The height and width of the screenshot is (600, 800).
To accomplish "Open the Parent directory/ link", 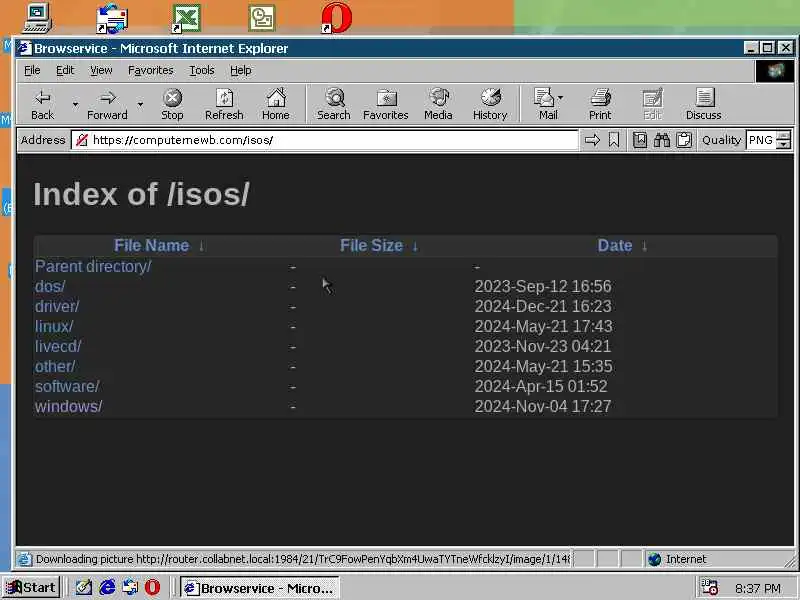I will tap(93, 266).
